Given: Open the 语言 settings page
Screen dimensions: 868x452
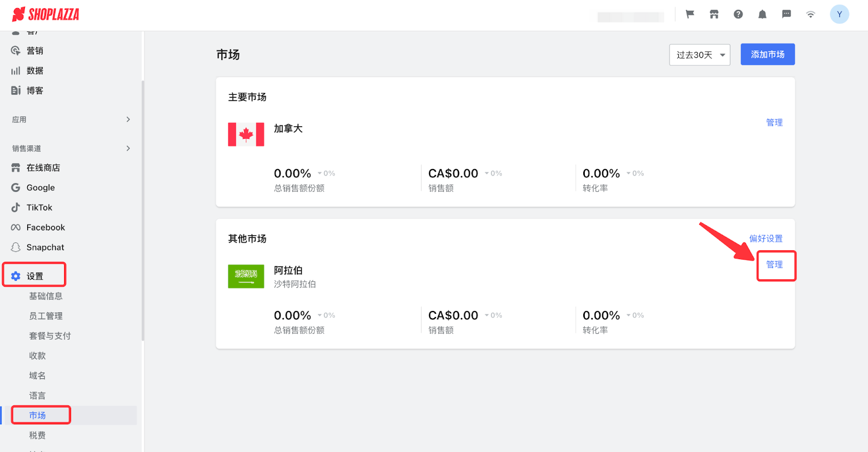Looking at the screenshot, I should point(37,396).
